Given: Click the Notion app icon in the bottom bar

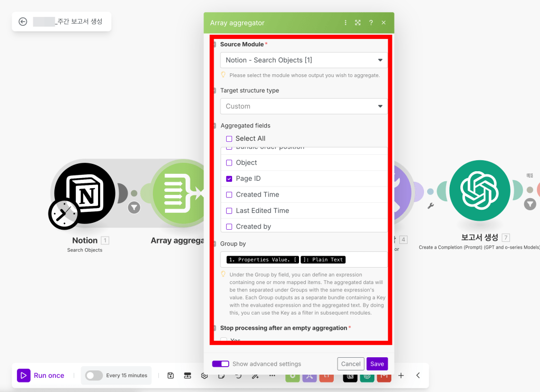Looking at the screenshot, I should click(x=350, y=377).
